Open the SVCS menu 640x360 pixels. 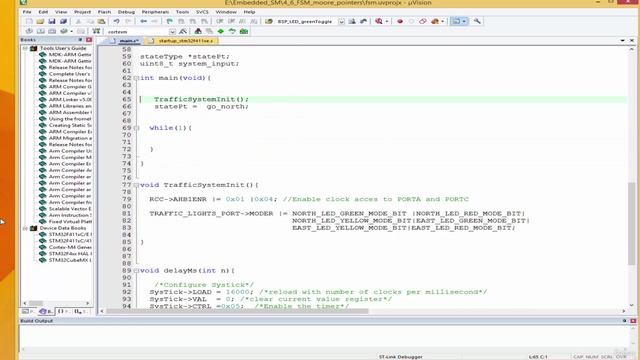(202, 12)
